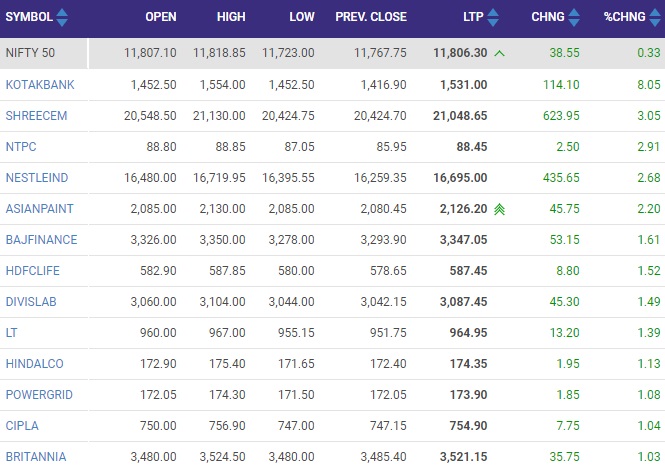Viewport: 665px width, 469px height.
Task: Click DIVISLAB high value 3,104.00
Action: 223,302
